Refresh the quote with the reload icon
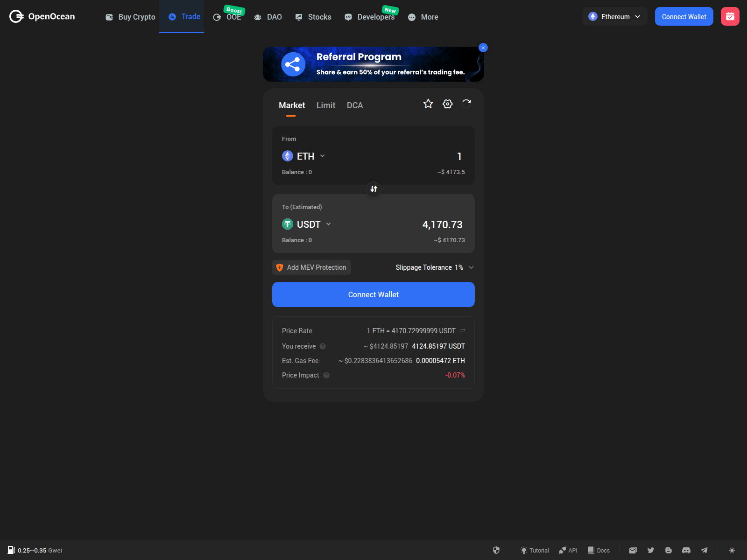This screenshot has width=747, height=560. pyautogui.click(x=466, y=104)
